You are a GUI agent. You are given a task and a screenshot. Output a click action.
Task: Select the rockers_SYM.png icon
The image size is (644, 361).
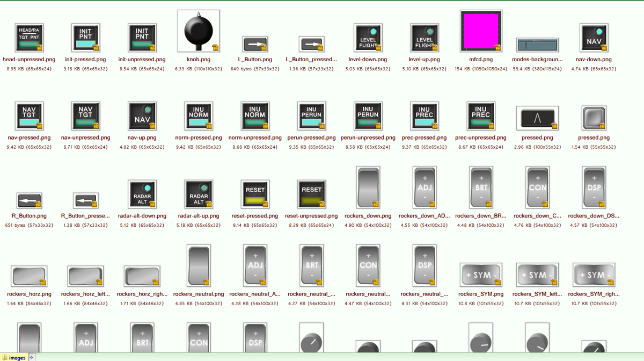coord(481,275)
